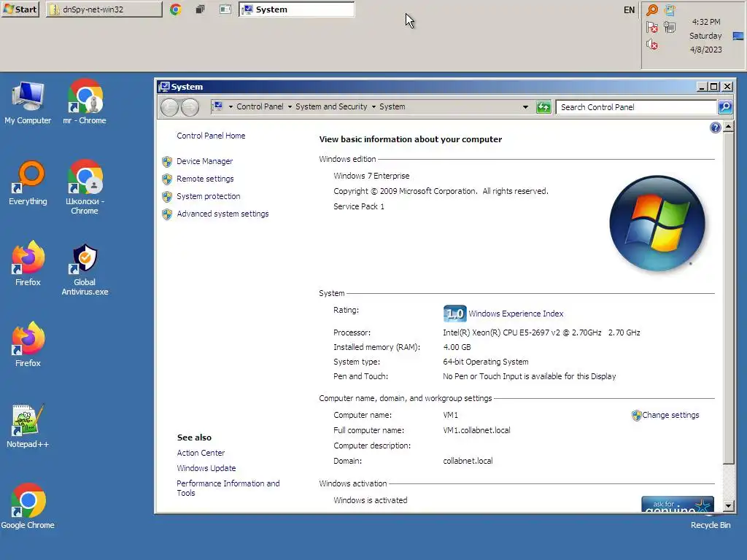Select 'VM1.collabnet.local' full computer name text
Screen dimensions: 747x560
[x=476, y=430]
